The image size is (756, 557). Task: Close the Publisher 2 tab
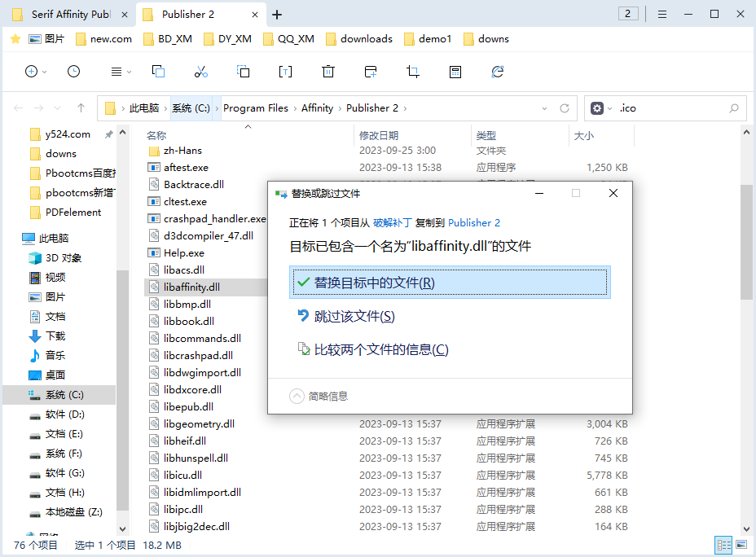pyautogui.click(x=255, y=15)
